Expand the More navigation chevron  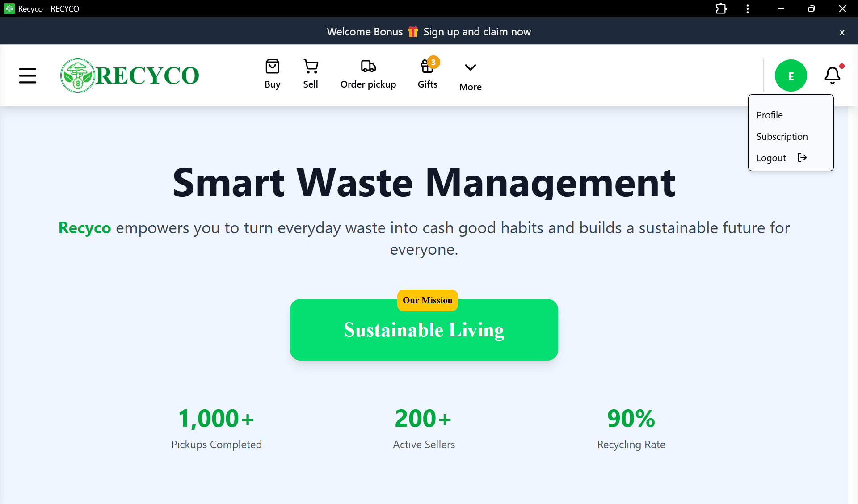(470, 67)
